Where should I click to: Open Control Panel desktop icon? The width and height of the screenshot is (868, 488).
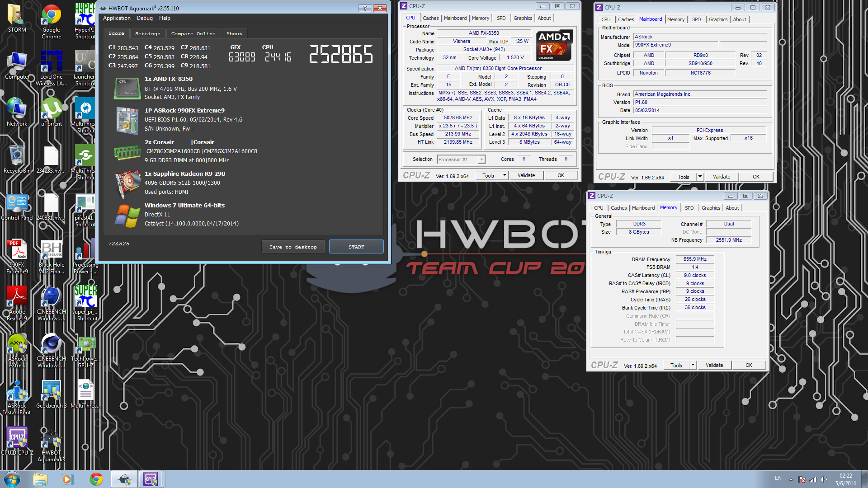(x=17, y=206)
